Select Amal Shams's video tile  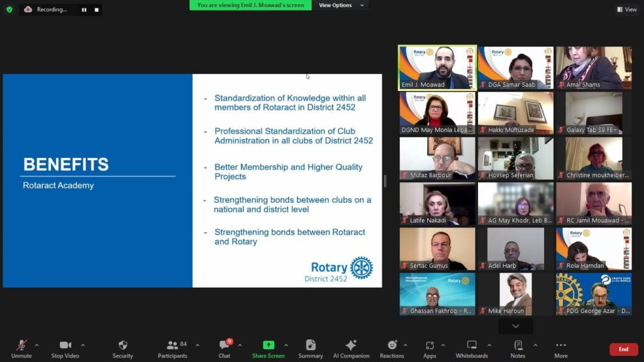[594, 68]
